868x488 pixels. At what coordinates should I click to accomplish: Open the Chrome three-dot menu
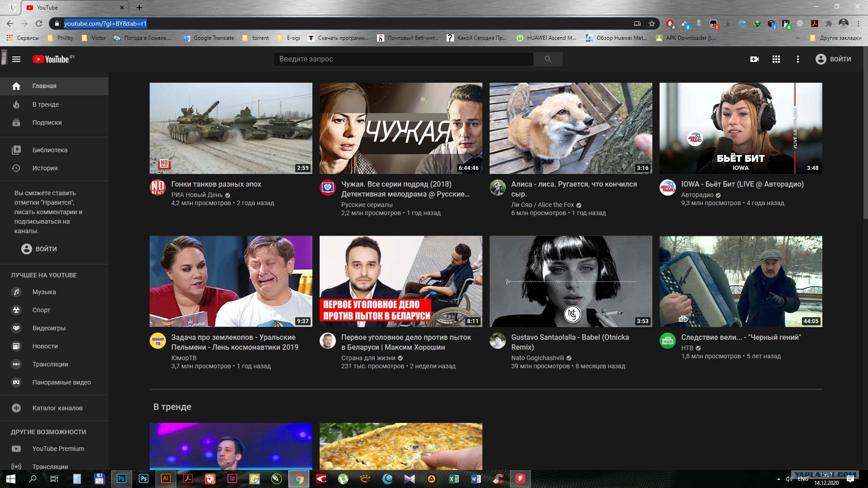click(858, 23)
